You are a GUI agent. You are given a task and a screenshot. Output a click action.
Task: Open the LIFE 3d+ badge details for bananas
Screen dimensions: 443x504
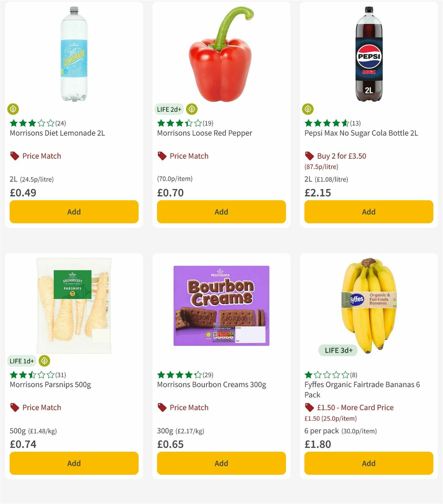[x=338, y=350]
